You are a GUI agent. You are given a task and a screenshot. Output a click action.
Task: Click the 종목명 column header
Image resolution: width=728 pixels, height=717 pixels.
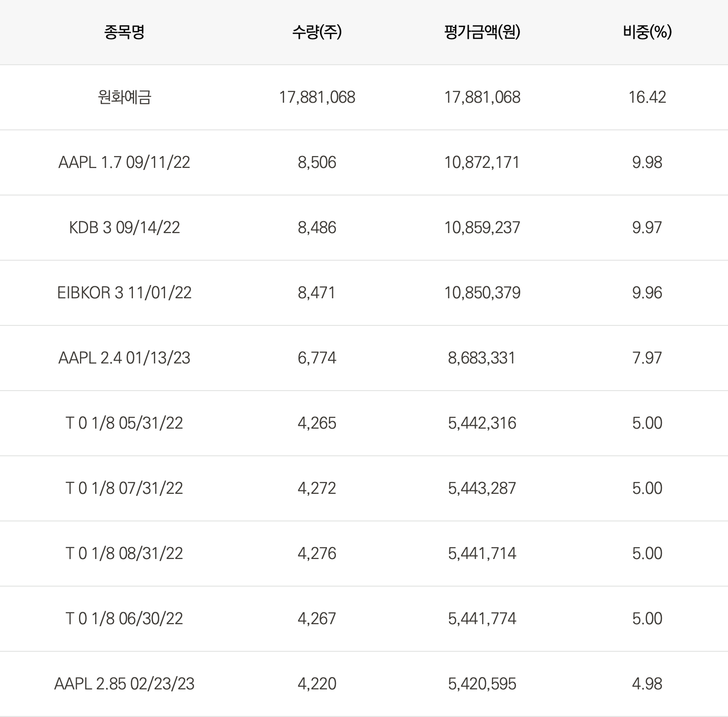click(124, 32)
